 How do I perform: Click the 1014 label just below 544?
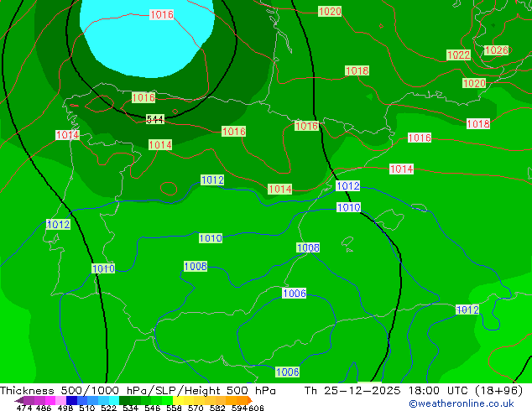pos(160,145)
